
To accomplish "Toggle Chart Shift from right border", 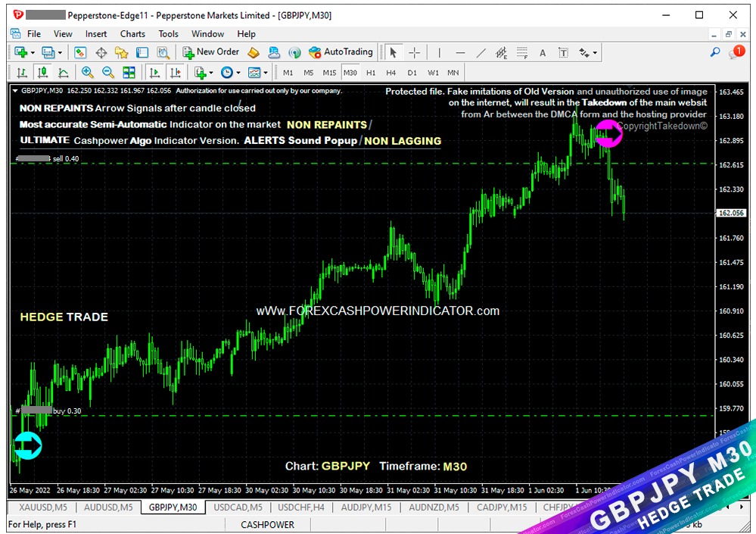I will point(175,73).
